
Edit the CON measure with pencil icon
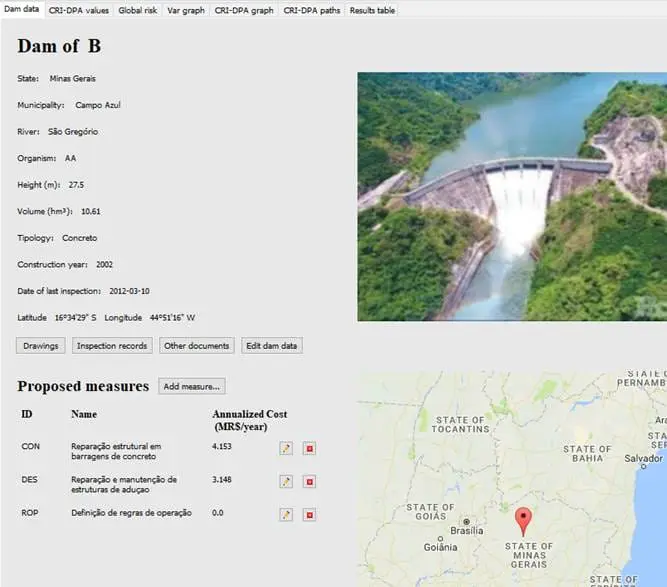(x=286, y=449)
